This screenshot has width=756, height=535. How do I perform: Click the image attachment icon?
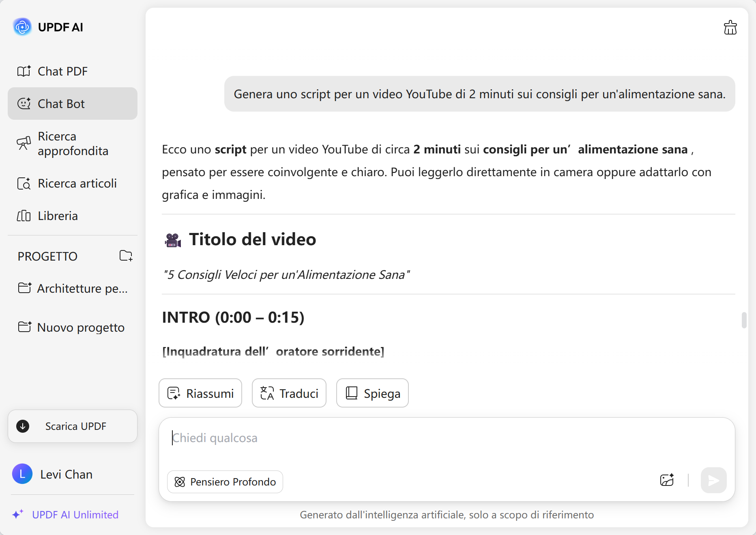pyautogui.click(x=666, y=481)
